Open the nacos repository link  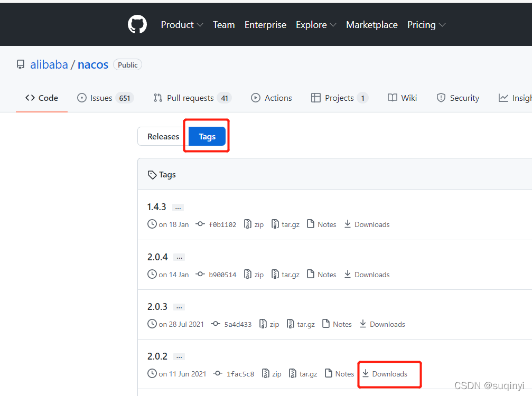coord(93,64)
